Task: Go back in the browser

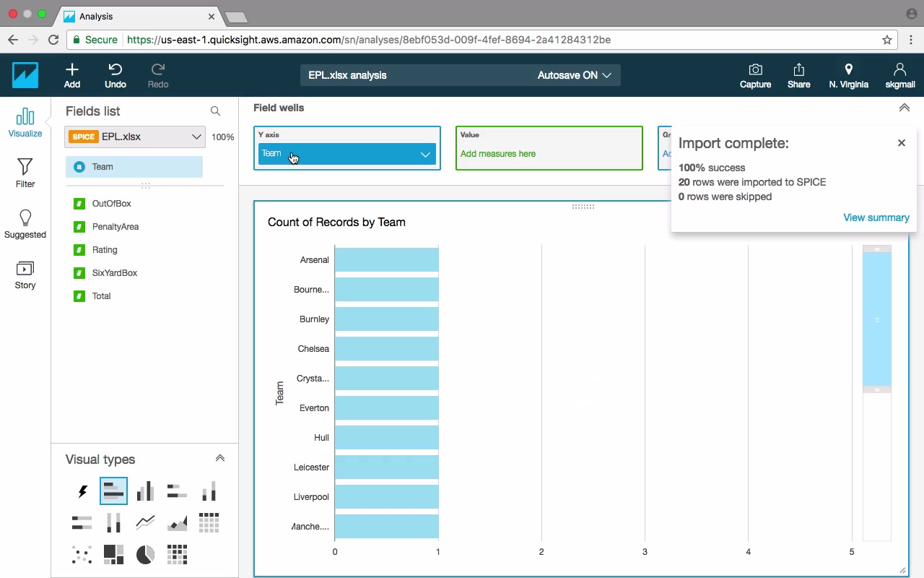Action: [13, 40]
